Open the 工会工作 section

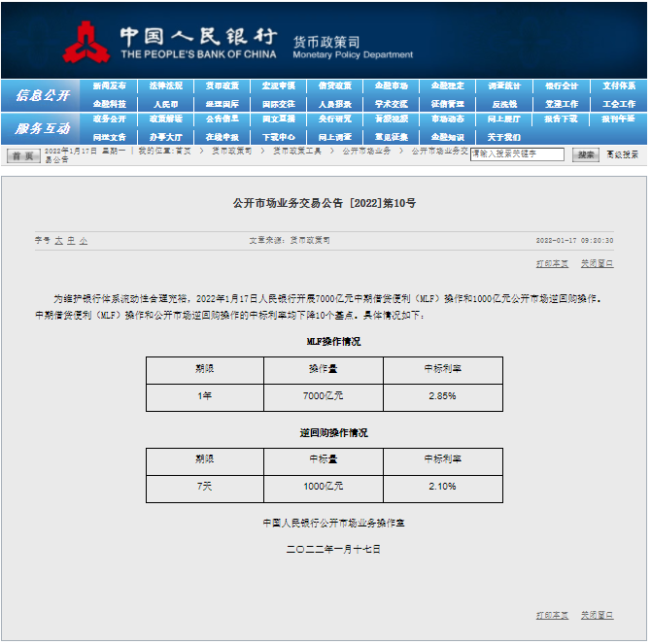point(619,104)
